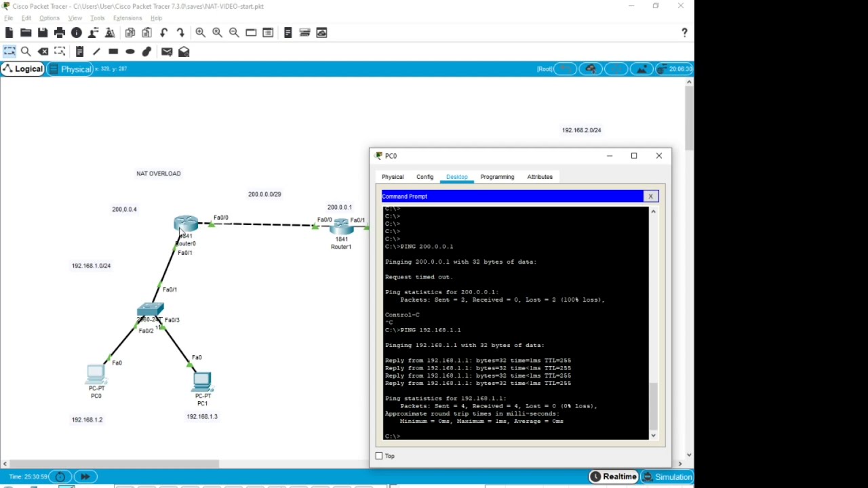Image resolution: width=868 pixels, height=488 pixels.
Task: Open the View menu
Action: 75,18
